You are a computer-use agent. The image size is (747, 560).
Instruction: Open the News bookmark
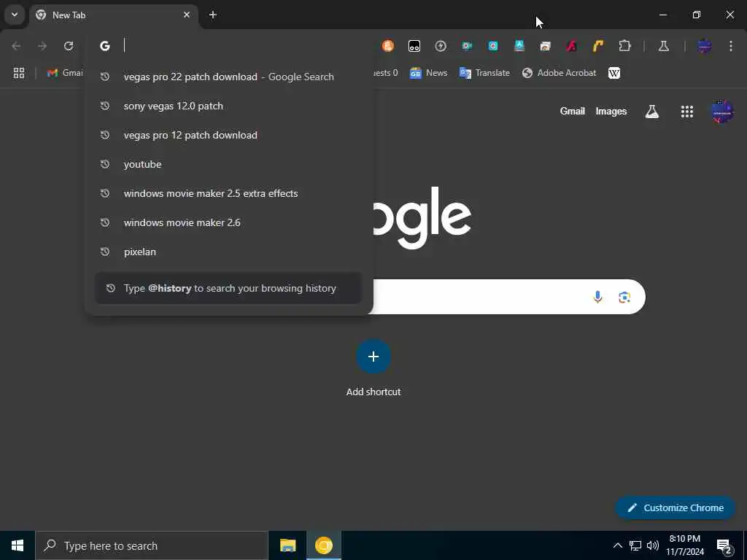click(429, 73)
